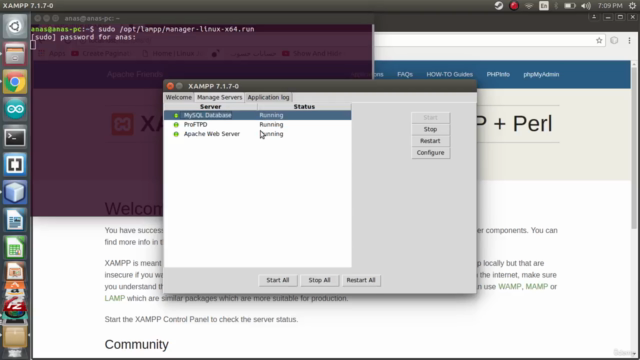This screenshot has width=640, height=360.
Task: Open the Ubuntu Dash search launcher
Action: [15, 27]
